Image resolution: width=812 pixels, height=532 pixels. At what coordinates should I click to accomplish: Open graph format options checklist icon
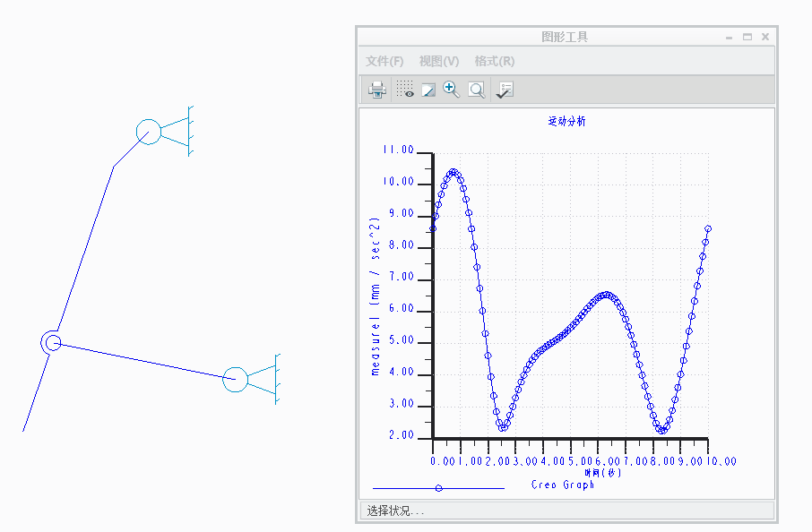tap(505, 90)
